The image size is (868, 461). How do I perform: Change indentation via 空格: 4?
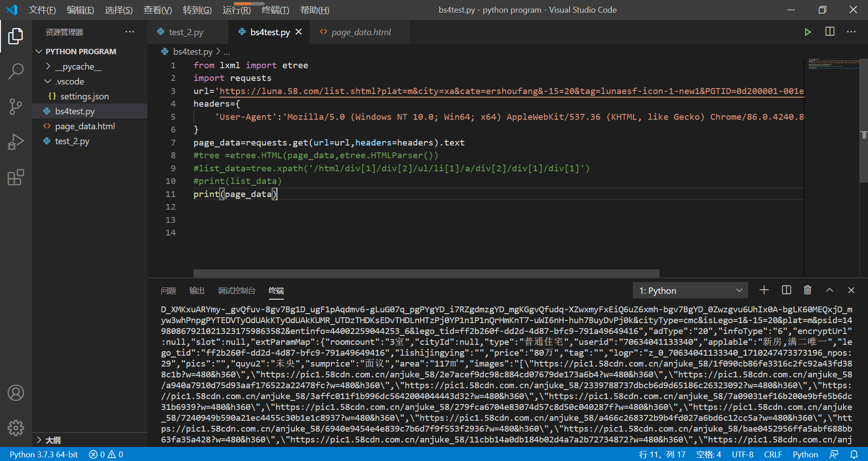(708, 454)
